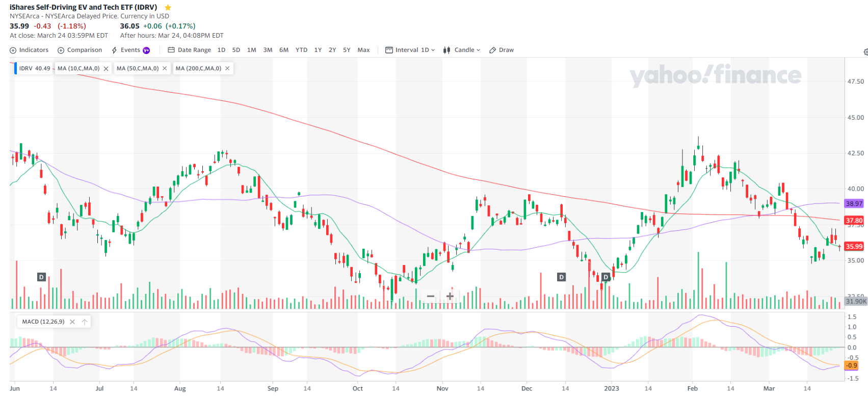This screenshot has height=399, width=868.
Task: Open the Date Range picker
Action: [189, 50]
